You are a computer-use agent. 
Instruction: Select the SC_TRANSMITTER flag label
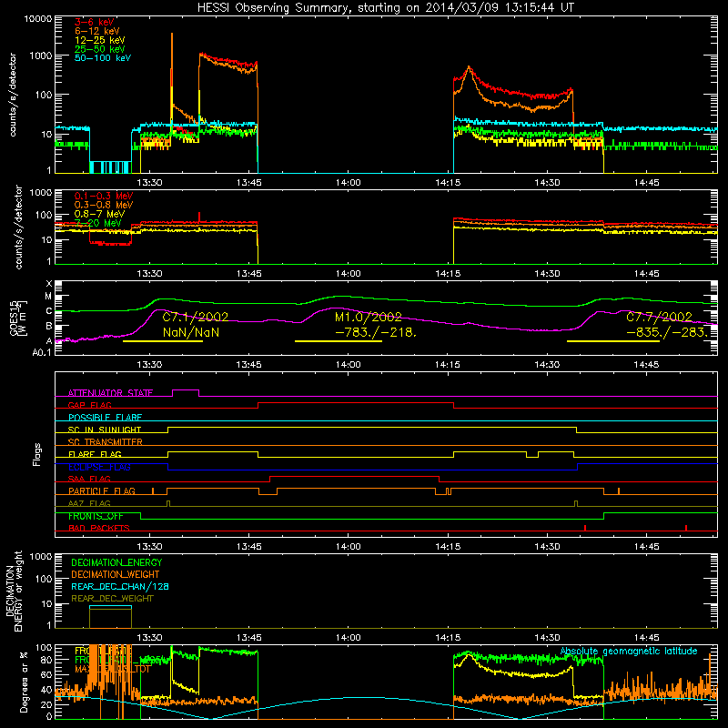pyautogui.click(x=105, y=442)
